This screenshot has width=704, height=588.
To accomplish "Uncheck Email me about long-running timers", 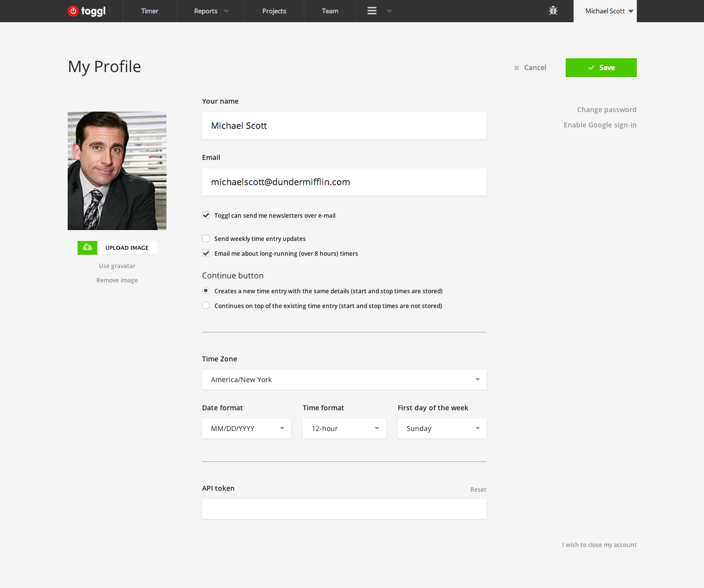I will (x=206, y=253).
